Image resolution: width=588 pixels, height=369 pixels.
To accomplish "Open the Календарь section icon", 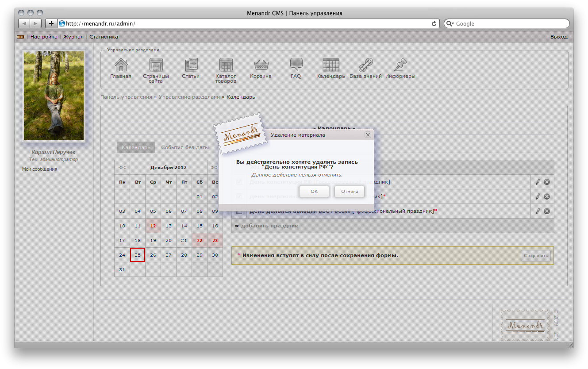I will (331, 65).
